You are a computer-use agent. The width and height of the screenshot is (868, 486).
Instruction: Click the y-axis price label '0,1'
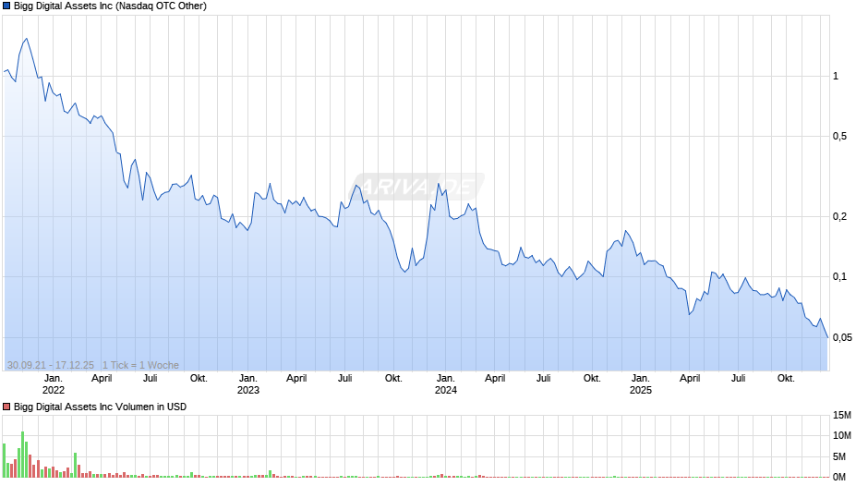(839, 277)
